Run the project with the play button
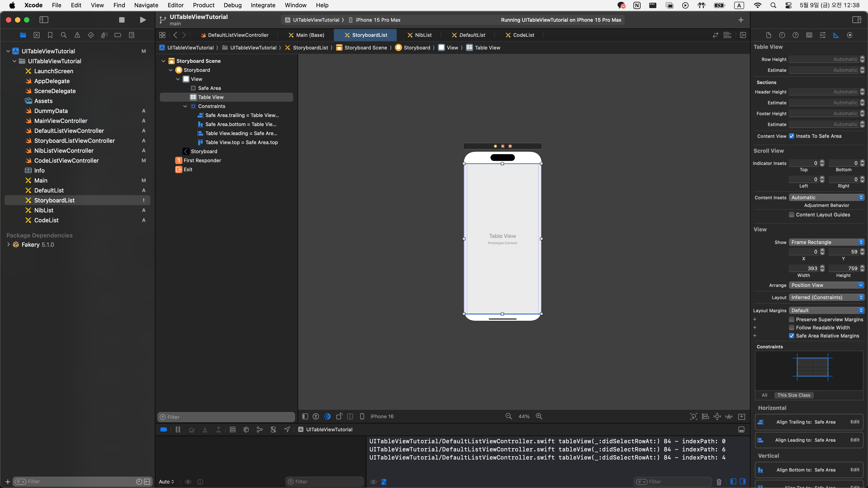 [143, 20]
